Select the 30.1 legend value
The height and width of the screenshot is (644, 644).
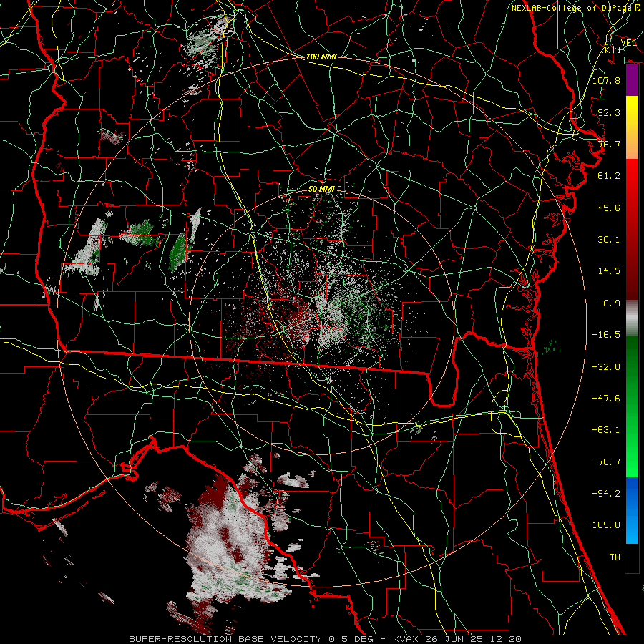point(609,240)
